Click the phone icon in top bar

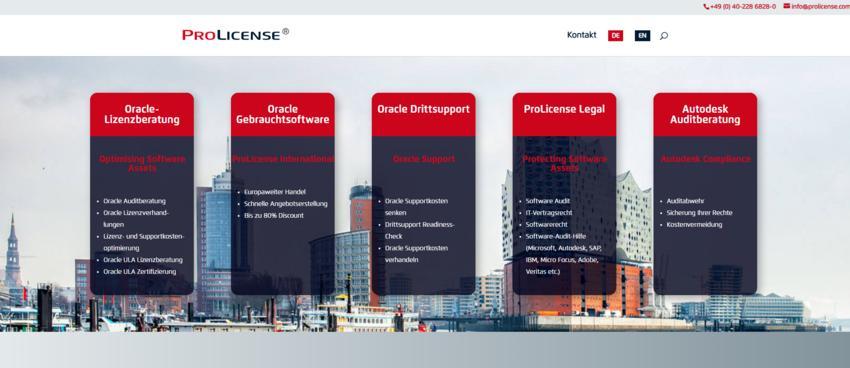pos(706,7)
